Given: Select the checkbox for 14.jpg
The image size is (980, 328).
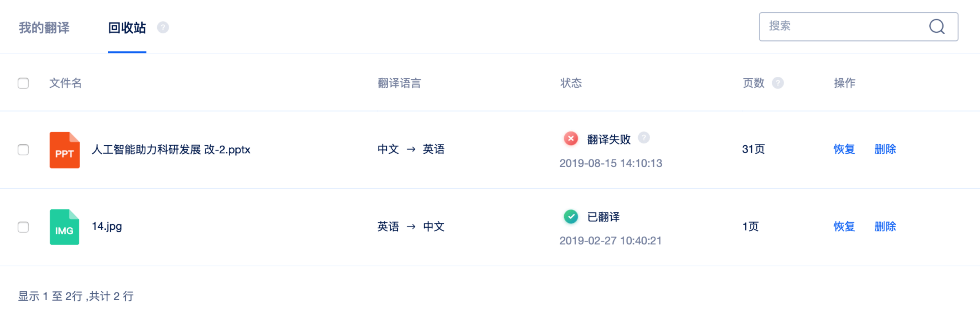Looking at the screenshot, I should [x=23, y=227].
